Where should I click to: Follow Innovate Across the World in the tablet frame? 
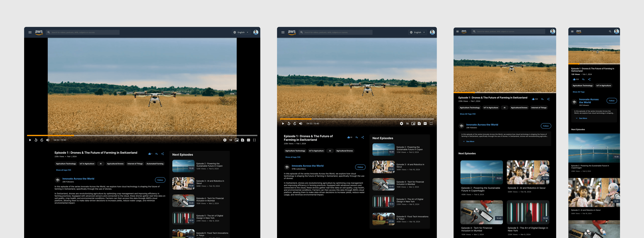coord(546,126)
